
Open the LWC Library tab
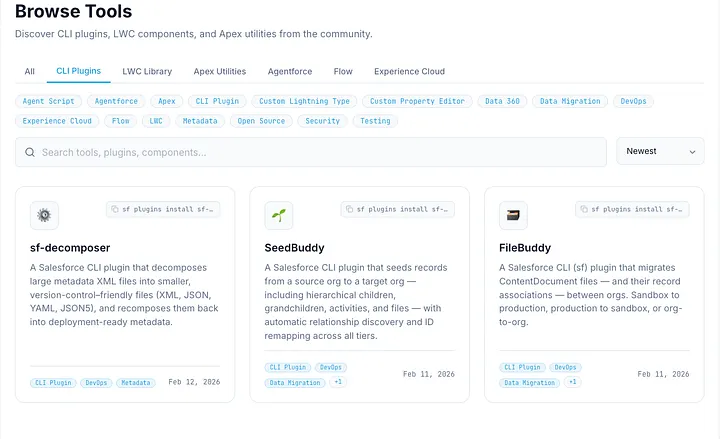click(147, 72)
